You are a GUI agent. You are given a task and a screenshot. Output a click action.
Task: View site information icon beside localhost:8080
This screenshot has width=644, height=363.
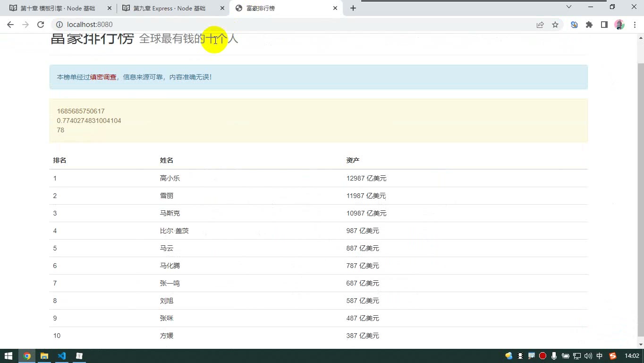tap(59, 25)
